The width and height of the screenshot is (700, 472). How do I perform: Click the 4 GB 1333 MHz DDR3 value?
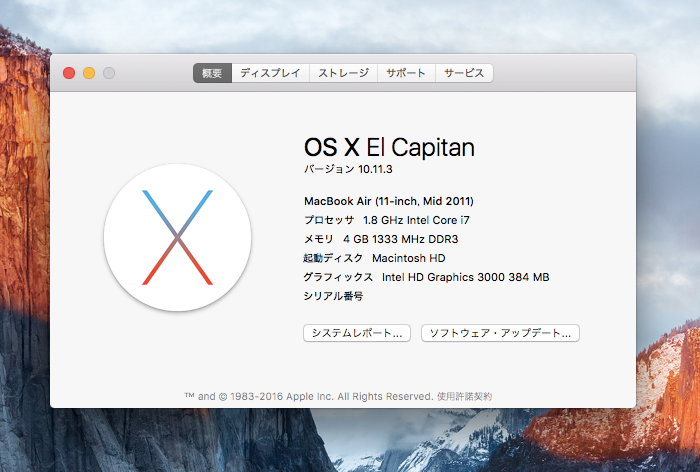coord(400,239)
